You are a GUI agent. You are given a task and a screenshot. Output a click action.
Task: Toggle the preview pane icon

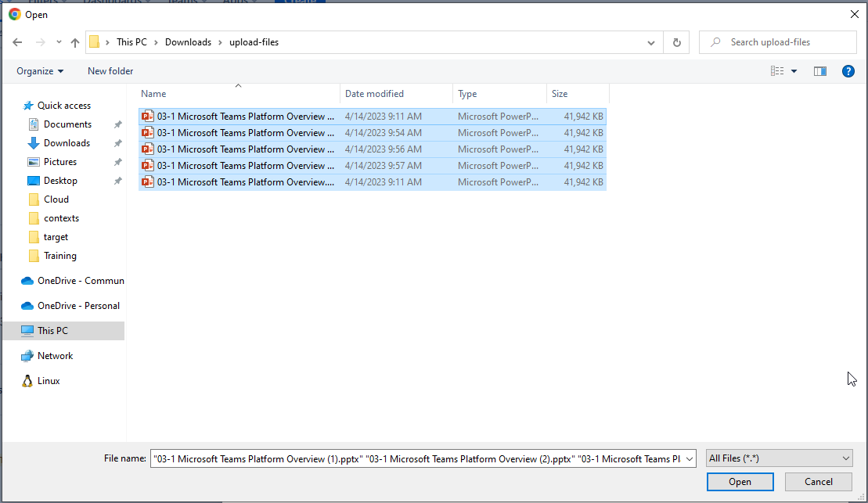[x=819, y=71]
